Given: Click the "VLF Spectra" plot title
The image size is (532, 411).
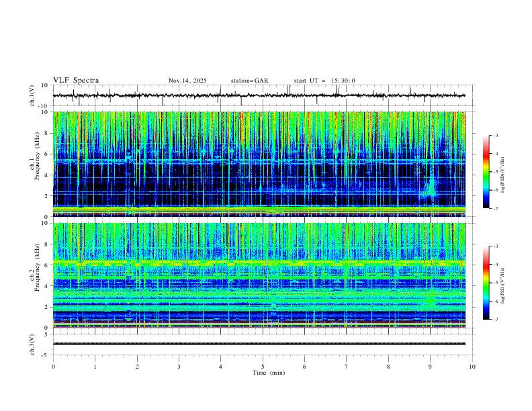Looking at the screenshot, I should click(x=76, y=81).
